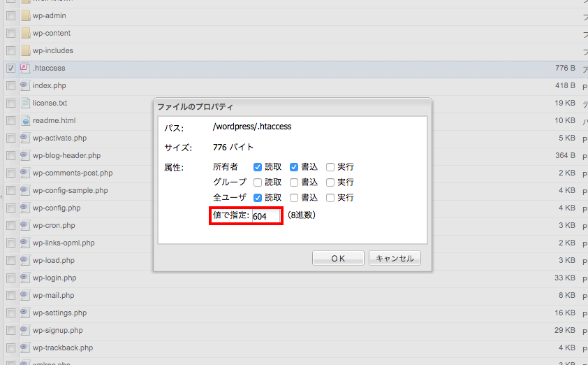588x365 pixels.
Task: Click the wp-admin folder icon
Action: tap(25, 15)
